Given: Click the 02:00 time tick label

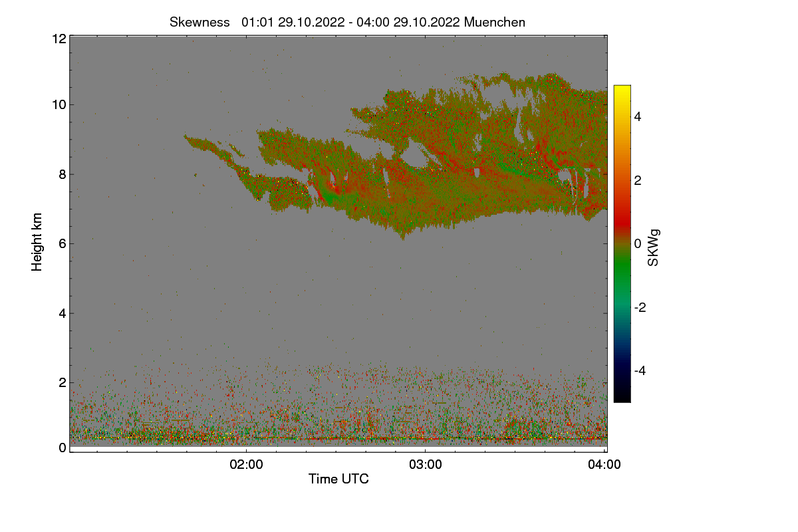Looking at the screenshot, I should point(246,465).
